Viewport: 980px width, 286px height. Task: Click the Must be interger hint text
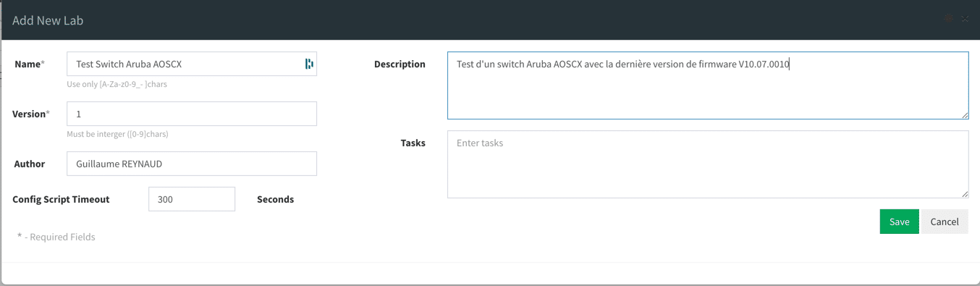click(x=117, y=134)
